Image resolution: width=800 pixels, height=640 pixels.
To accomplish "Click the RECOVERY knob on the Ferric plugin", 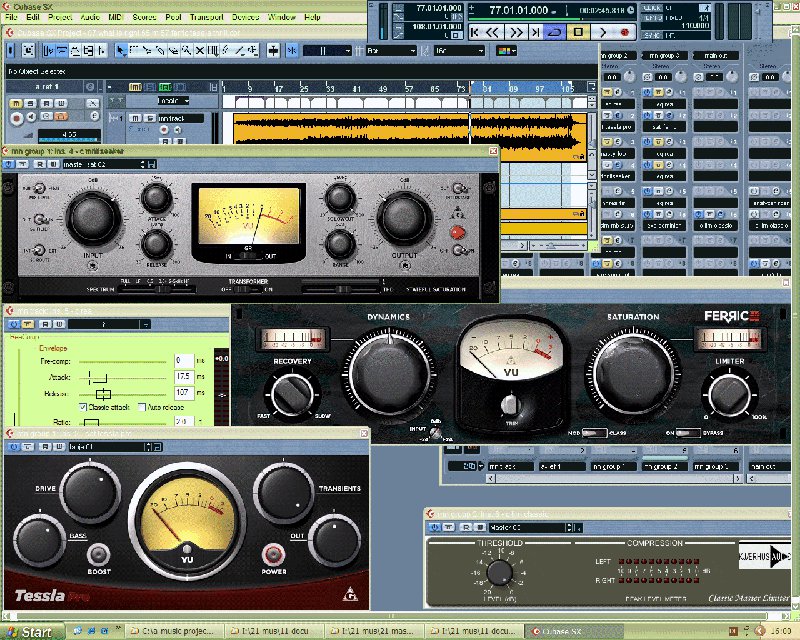I will tap(292, 395).
